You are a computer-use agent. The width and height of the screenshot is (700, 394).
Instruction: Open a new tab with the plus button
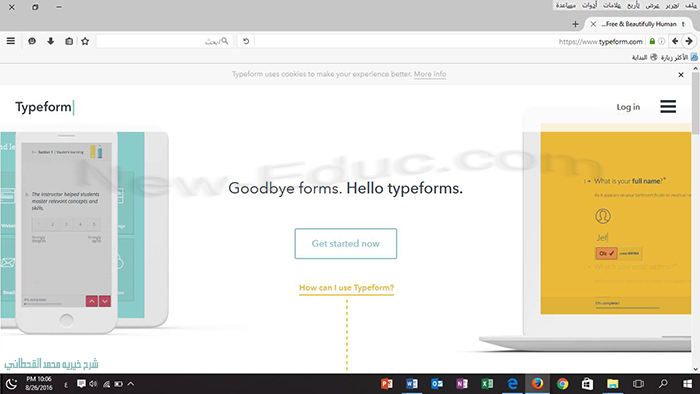click(x=575, y=24)
